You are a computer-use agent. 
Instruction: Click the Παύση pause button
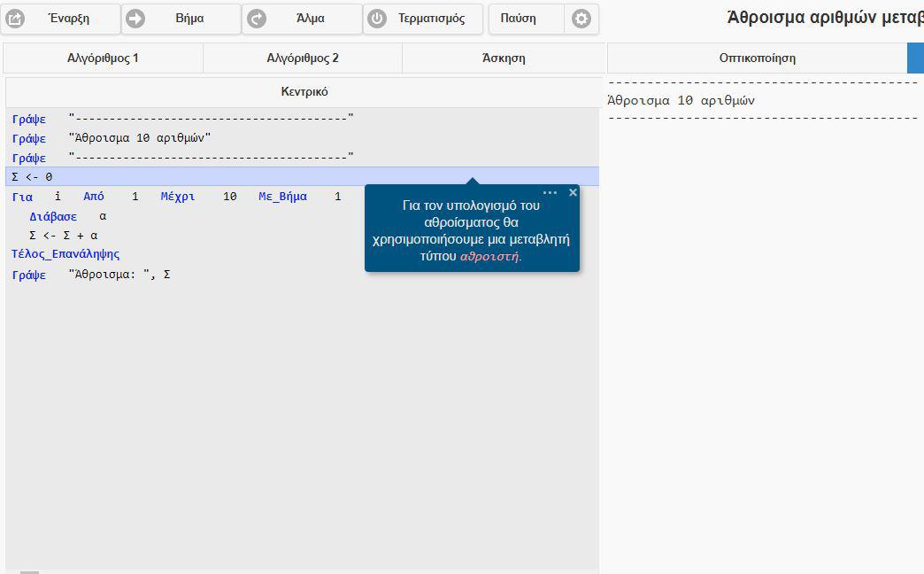(526, 19)
